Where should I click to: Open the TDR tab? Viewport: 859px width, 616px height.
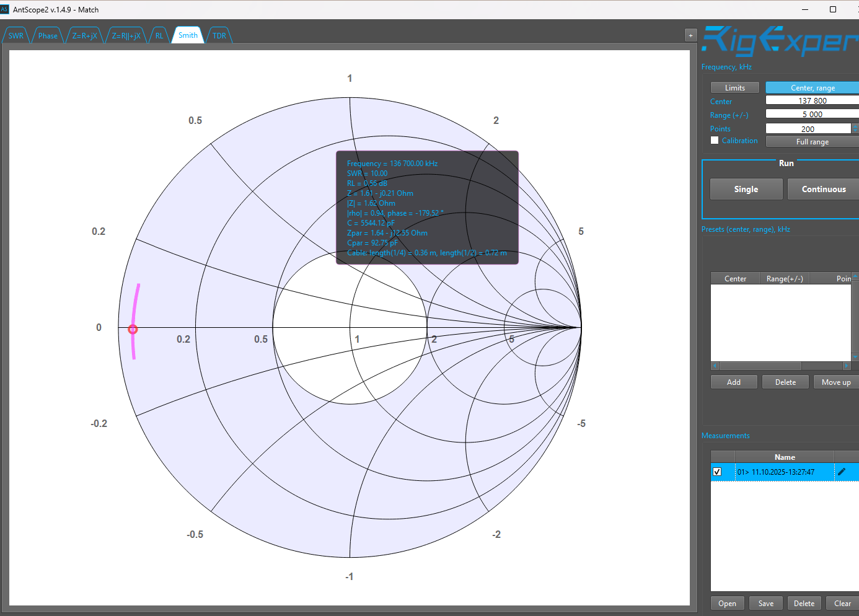[219, 36]
